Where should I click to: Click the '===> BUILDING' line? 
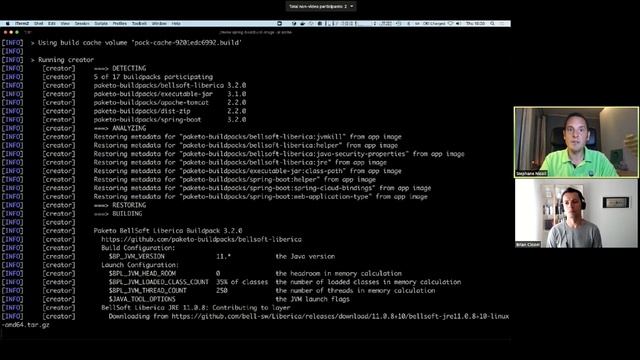(x=118, y=214)
